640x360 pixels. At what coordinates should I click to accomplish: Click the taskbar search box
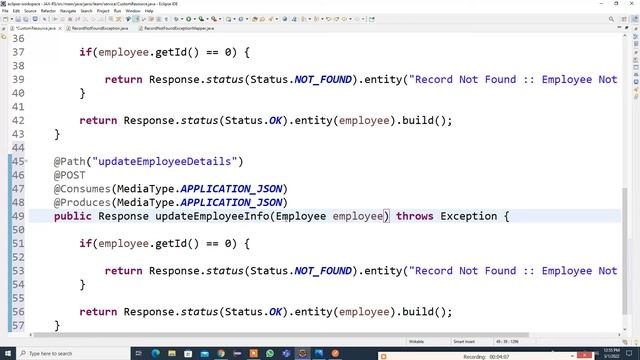click(x=73, y=353)
